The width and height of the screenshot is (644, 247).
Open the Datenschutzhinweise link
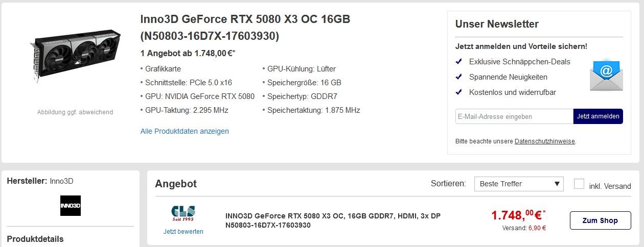[544, 141]
